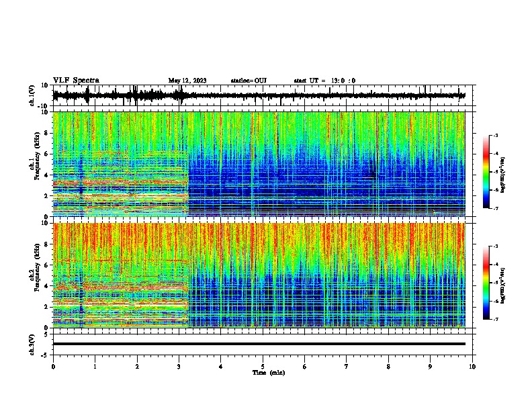
Task: Click the "start UT = 13:0 :0" label
Action: [x=324, y=81]
